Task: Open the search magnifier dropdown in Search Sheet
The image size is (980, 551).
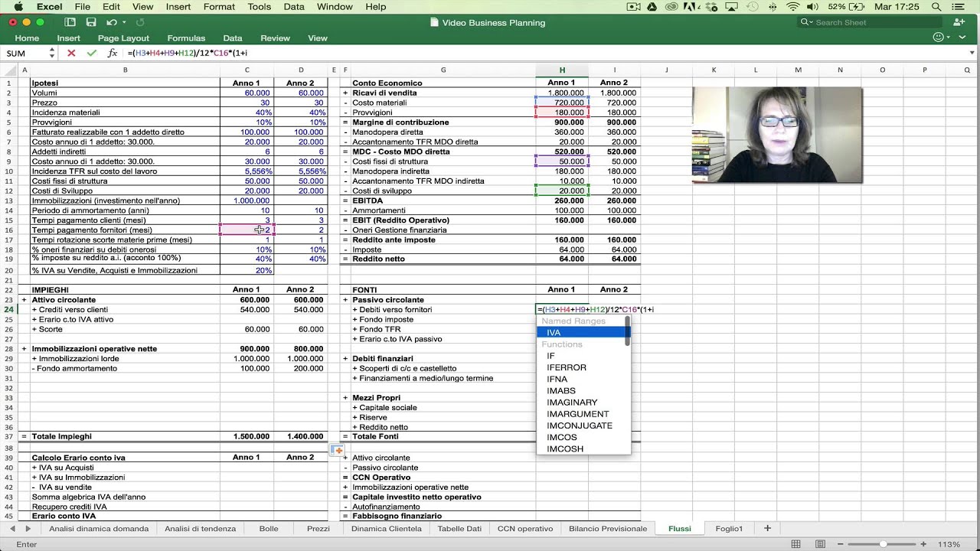Action: tap(807, 22)
